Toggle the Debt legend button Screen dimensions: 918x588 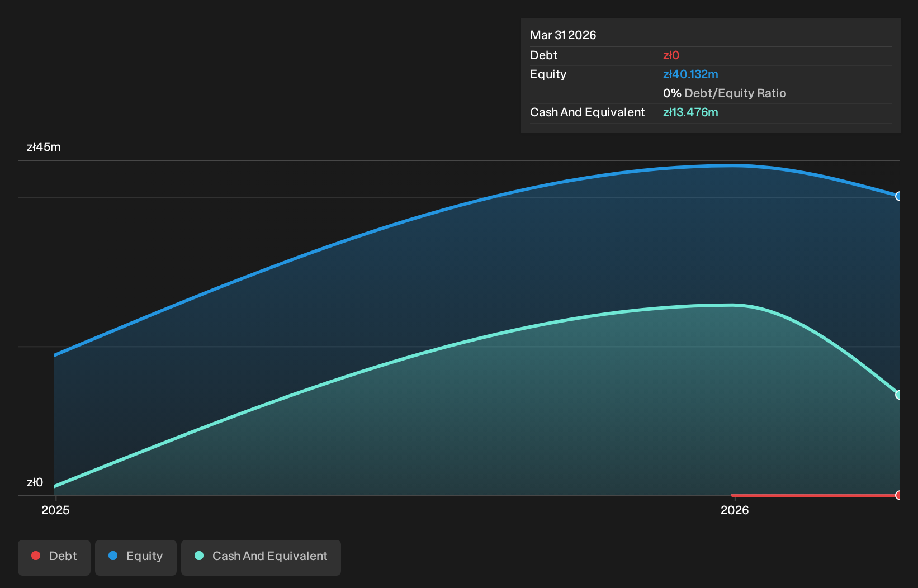click(x=54, y=557)
